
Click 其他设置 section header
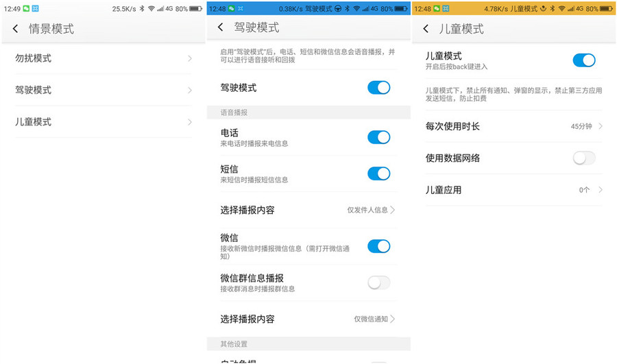tap(308, 344)
